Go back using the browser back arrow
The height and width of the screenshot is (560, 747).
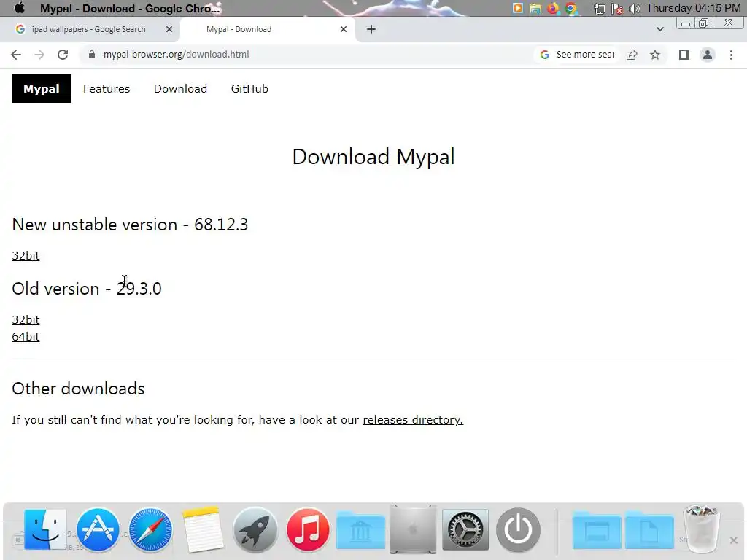(x=16, y=55)
